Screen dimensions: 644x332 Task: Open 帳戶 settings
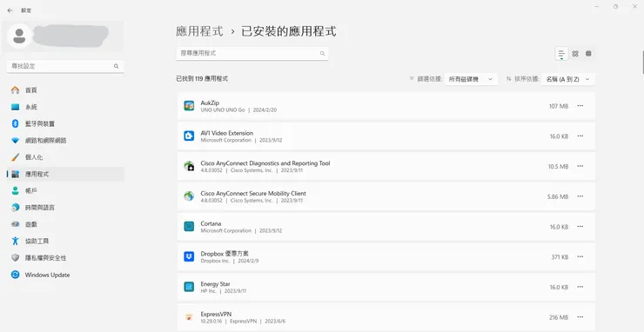click(x=65, y=191)
